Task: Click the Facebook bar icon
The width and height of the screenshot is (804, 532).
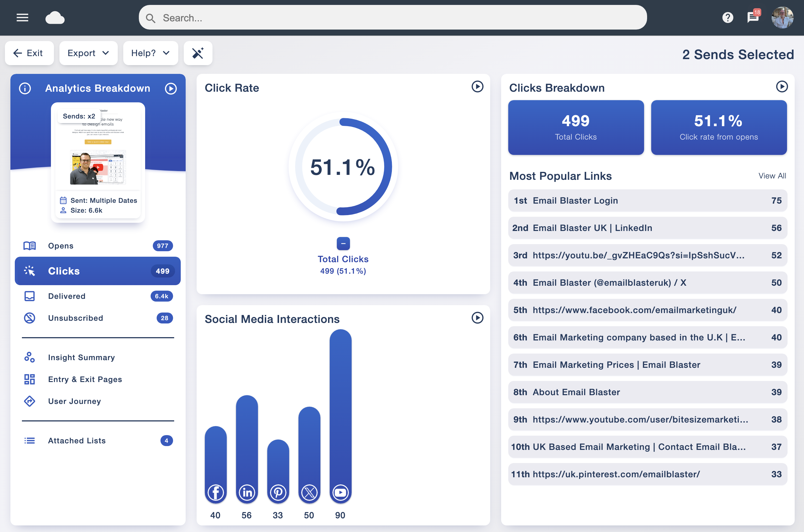Action: click(x=216, y=492)
